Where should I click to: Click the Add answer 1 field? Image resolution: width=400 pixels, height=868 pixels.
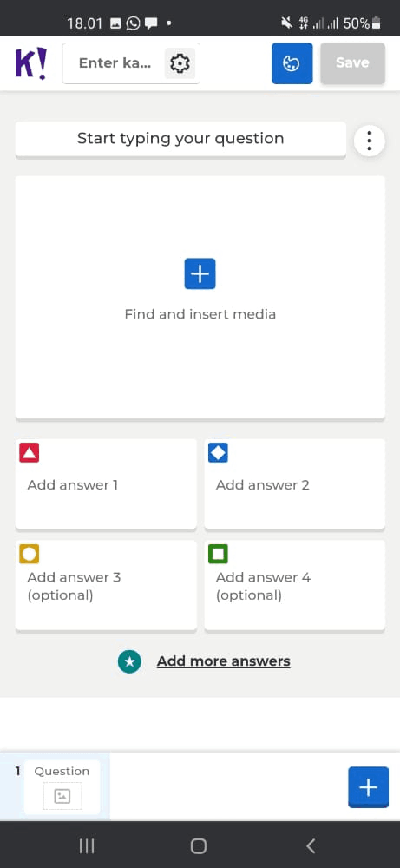(x=106, y=483)
